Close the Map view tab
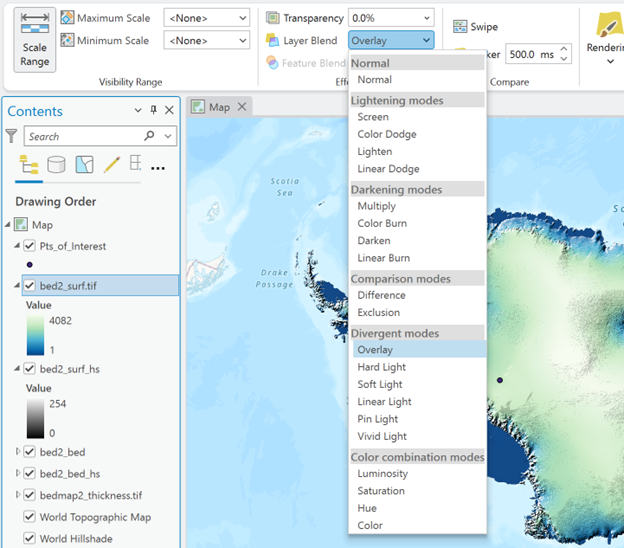 pyautogui.click(x=242, y=107)
